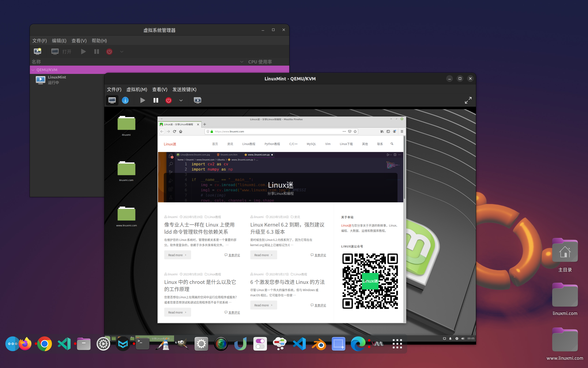588x368 pixels.
Task: Open 查看(V) menu in 虚拟系统管理器
Action: coord(79,41)
